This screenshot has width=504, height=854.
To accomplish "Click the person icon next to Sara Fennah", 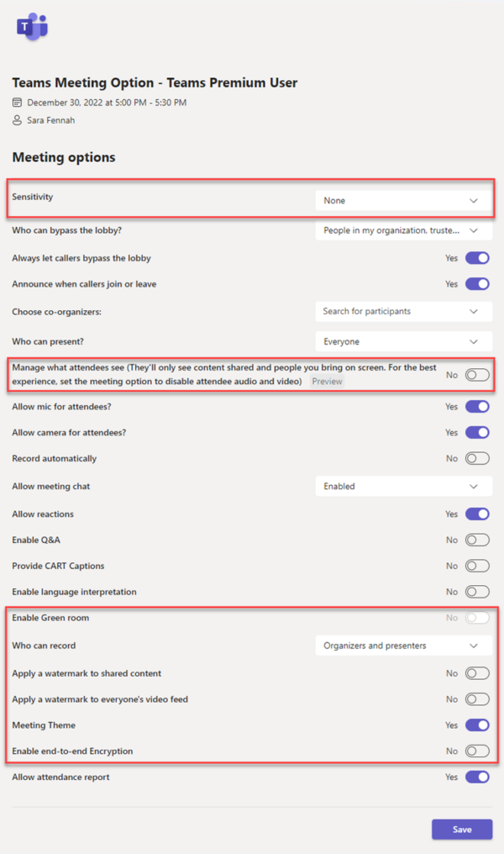I will tap(16, 120).
